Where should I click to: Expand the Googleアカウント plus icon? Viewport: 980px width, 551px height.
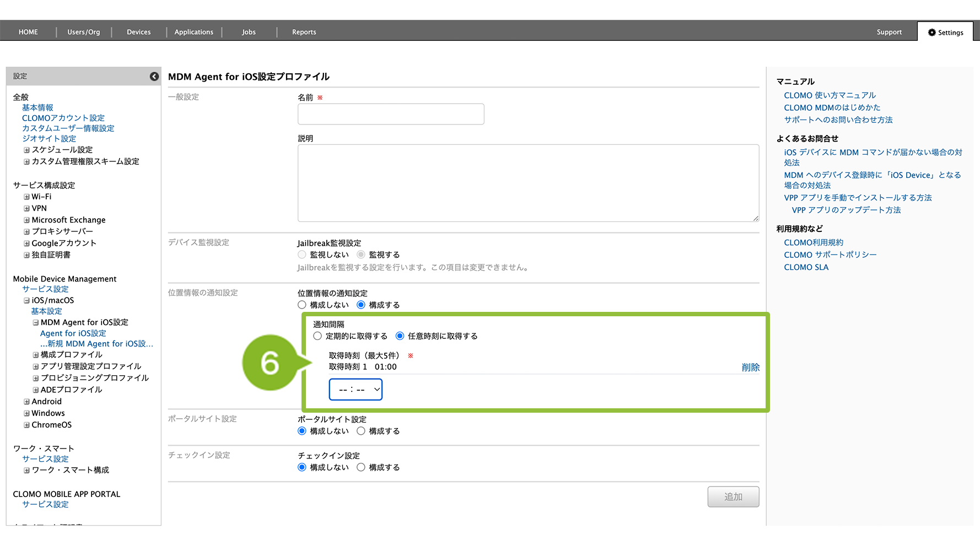point(26,244)
